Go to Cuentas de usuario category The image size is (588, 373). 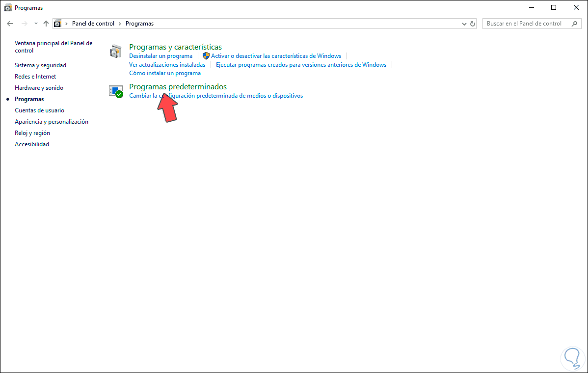point(39,110)
